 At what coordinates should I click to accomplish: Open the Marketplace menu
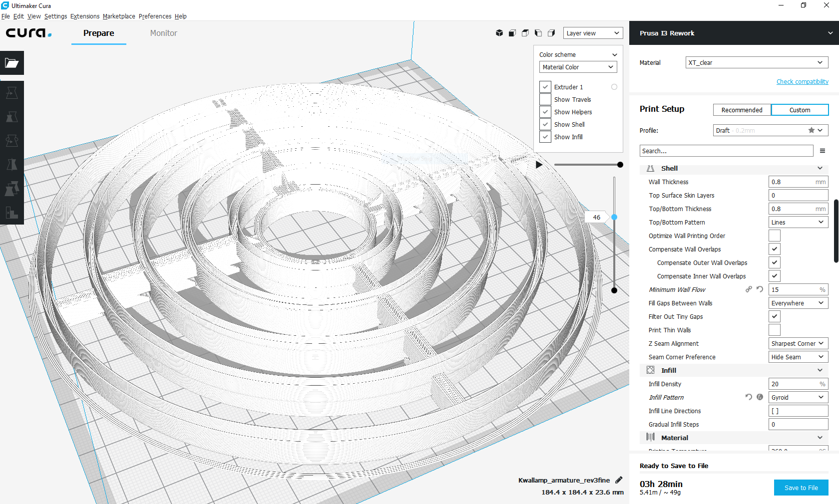click(119, 16)
